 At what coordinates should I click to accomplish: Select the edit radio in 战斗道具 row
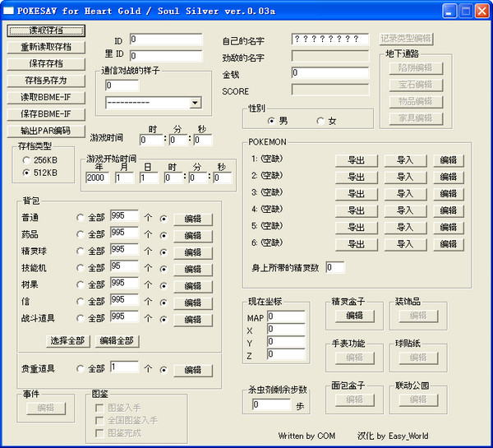(164, 320)
